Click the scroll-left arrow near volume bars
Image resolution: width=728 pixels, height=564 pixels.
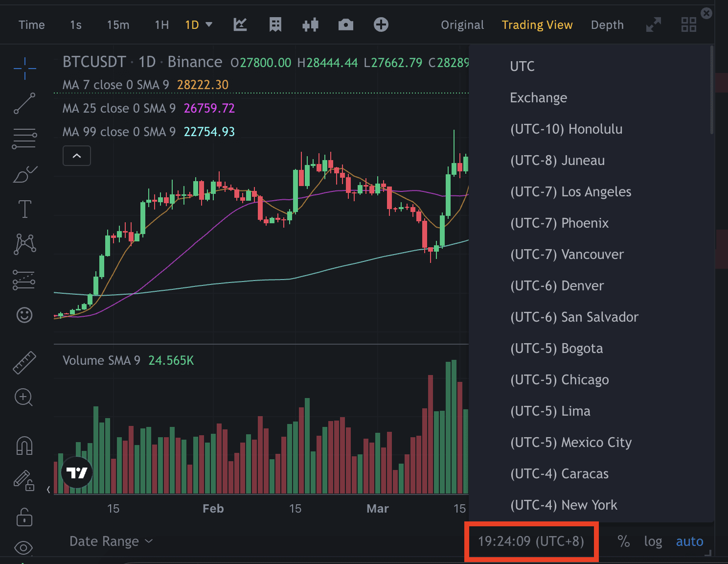tap(48, 489)
